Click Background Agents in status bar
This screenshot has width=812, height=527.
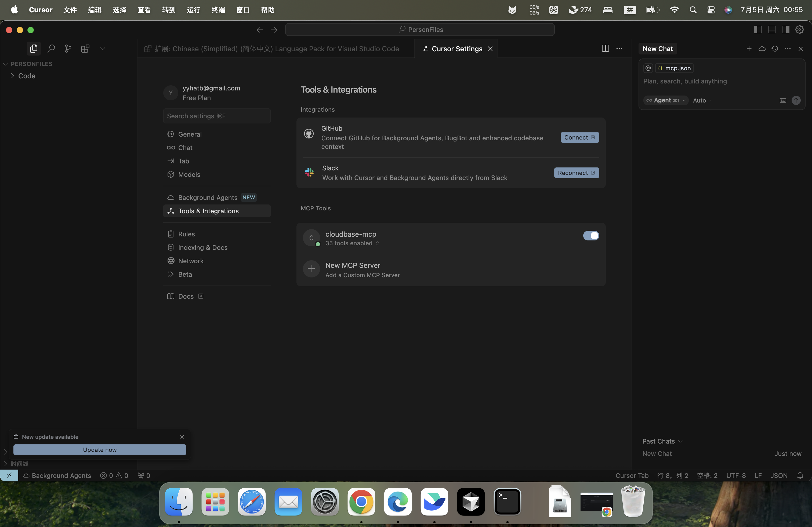click(57, 475)
